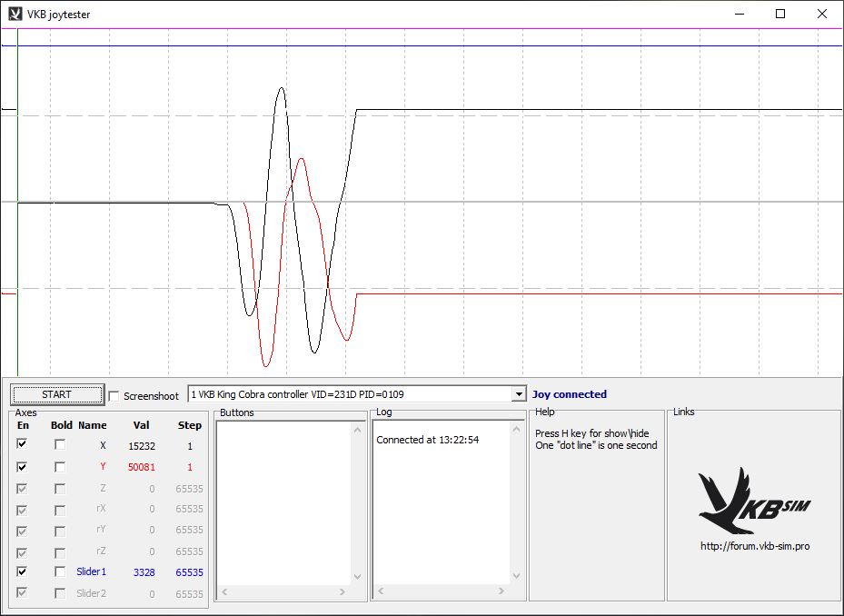Enable the Screenshoot checkbox
Viewport: 844px width, 616px height.
click(x=114, y=396)
